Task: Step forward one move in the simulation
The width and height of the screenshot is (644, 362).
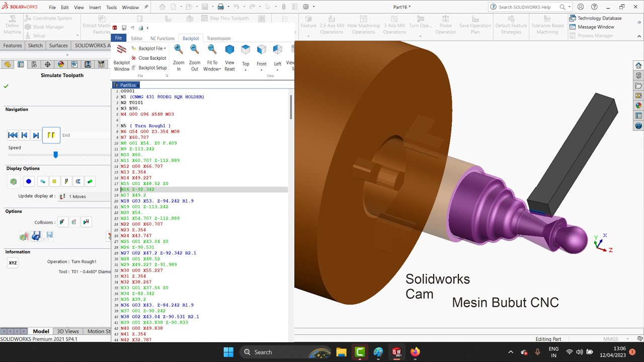Action: point(36,135)
